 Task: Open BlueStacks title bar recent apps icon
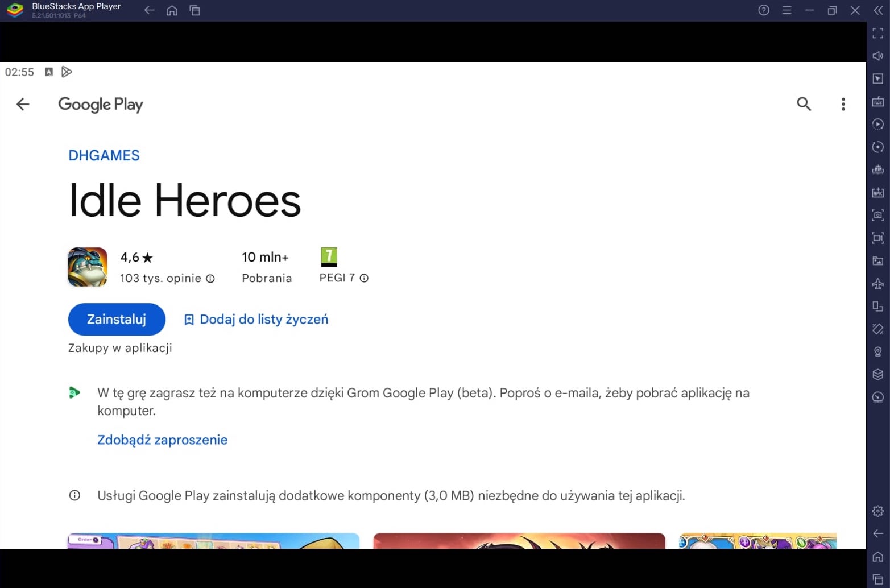(194, 10)
